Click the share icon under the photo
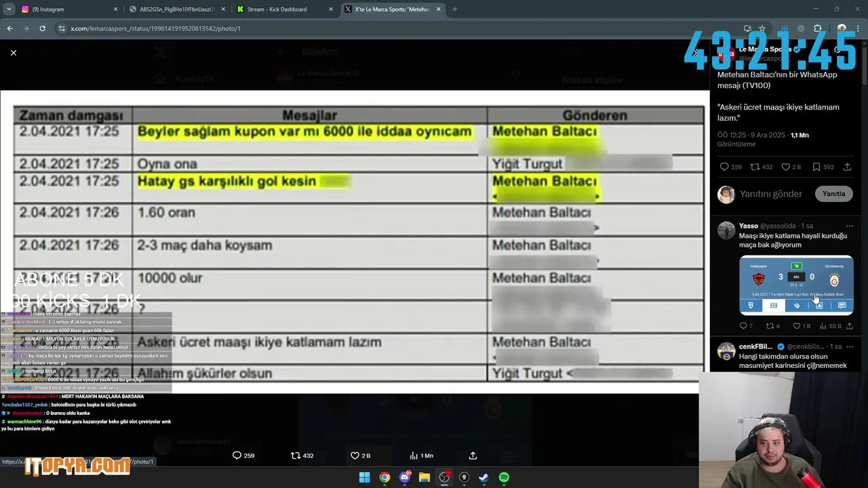 (473, 455)
